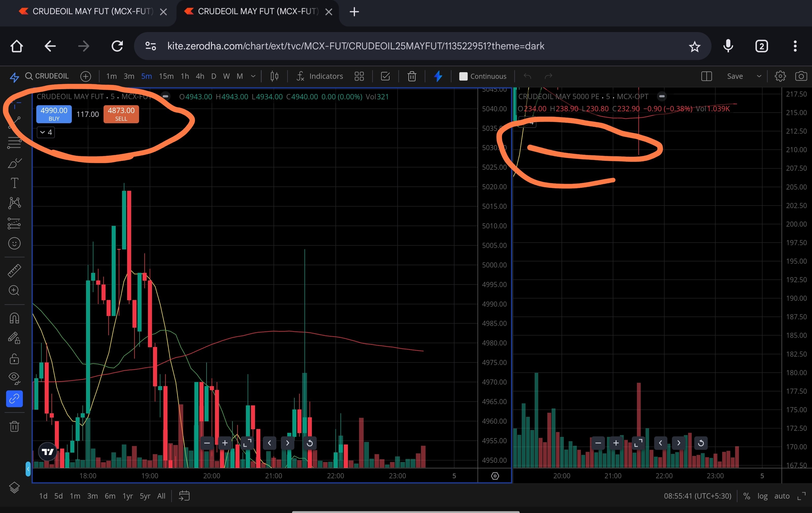Expand the time interval dropdown chevron
This screenshot has width=812, height=513.
[x=253, y=76]
